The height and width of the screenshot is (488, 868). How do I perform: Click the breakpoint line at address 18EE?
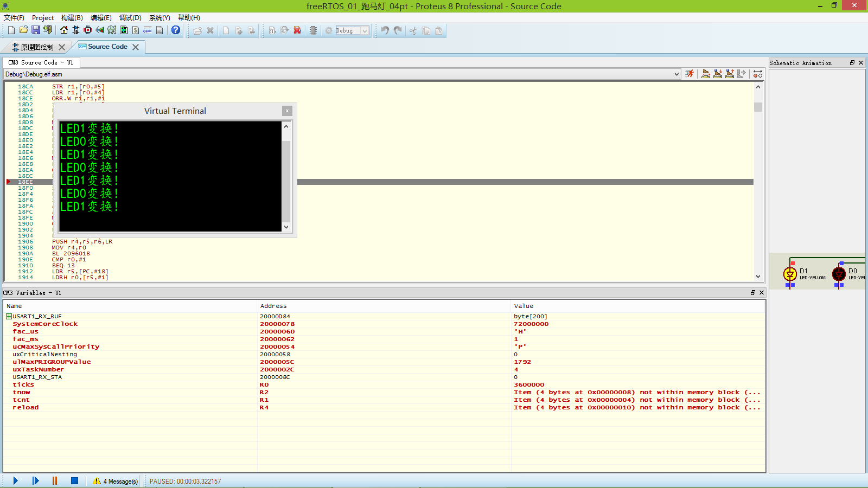pyautogui.click(x=380, y=182)
